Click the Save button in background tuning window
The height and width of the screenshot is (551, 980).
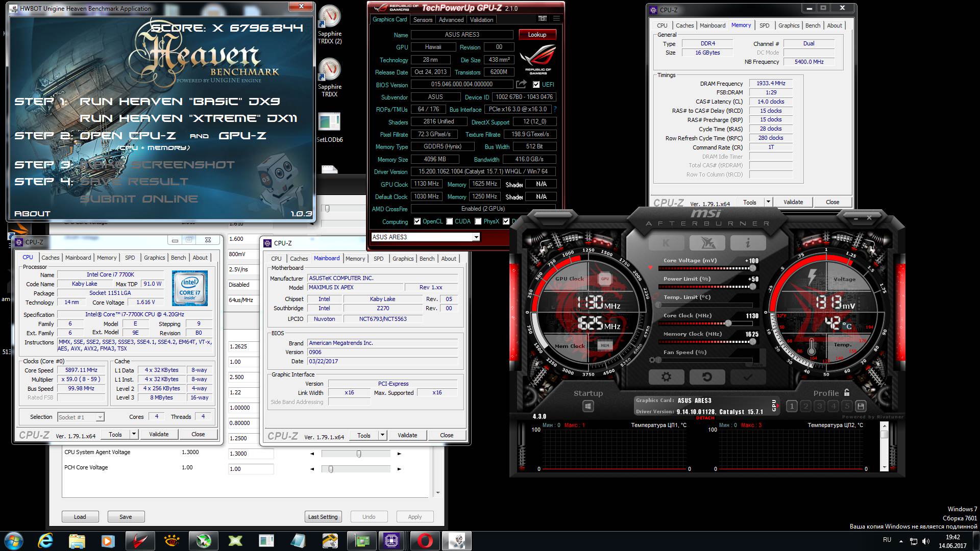point(126,517)
